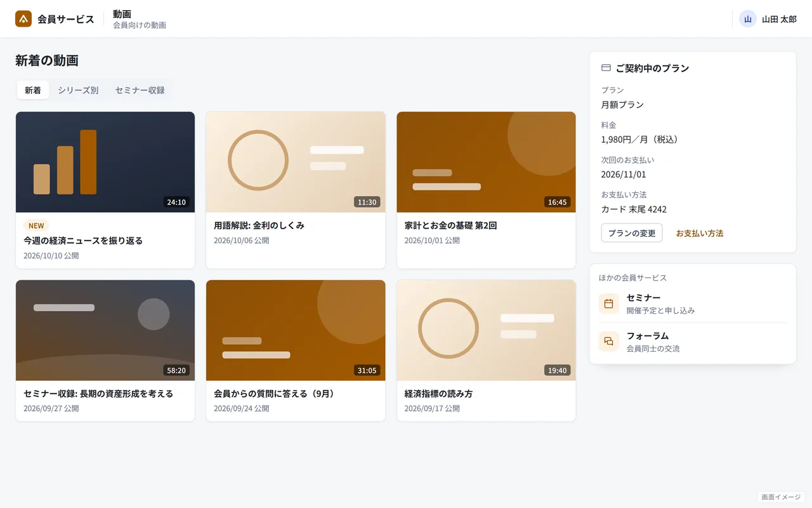Click the title 今週の経済ニュースを振り返る

[x=83, y=241]
